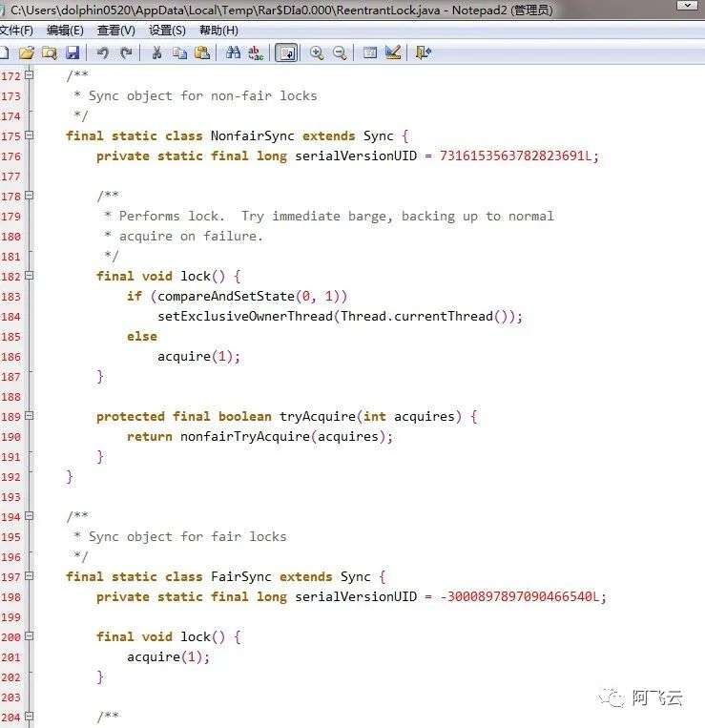This screenshot has height=728, width=705.
Task: Open the 查看(V) menu
Action: pyautogui.click(x=116, y=31)
